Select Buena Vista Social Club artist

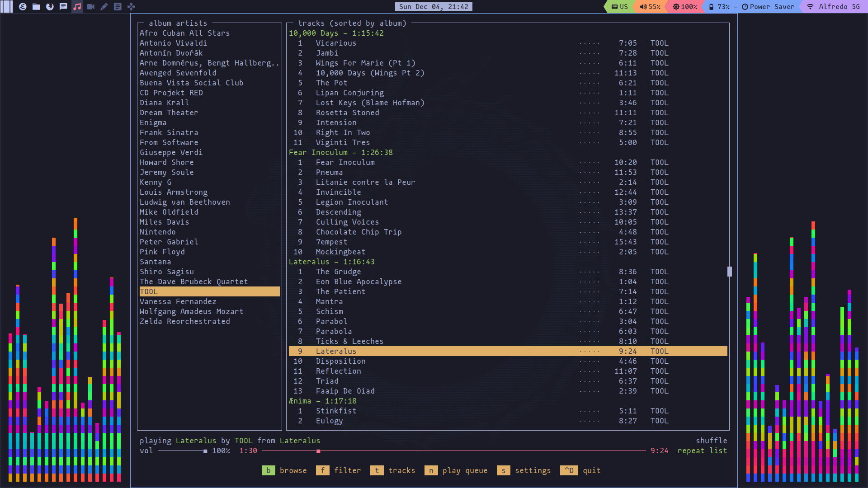[x=191, y=83]
